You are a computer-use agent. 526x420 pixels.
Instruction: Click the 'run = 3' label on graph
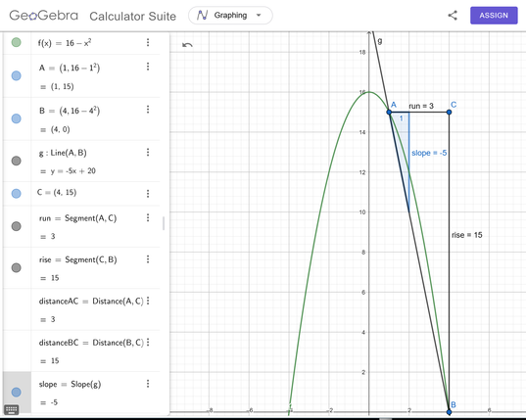pyautogui.click(x=421, y=106)
